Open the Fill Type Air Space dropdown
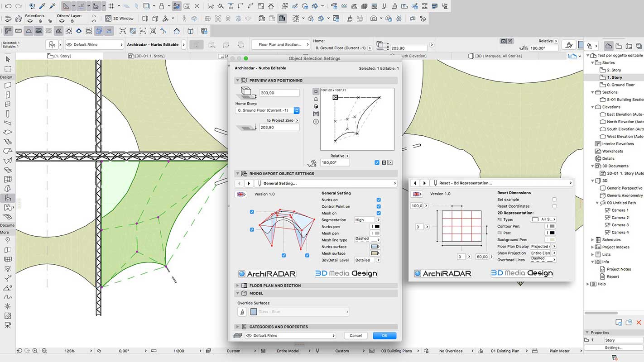The width and height of the screenshot is (644, 362). [x=543, y=219]
